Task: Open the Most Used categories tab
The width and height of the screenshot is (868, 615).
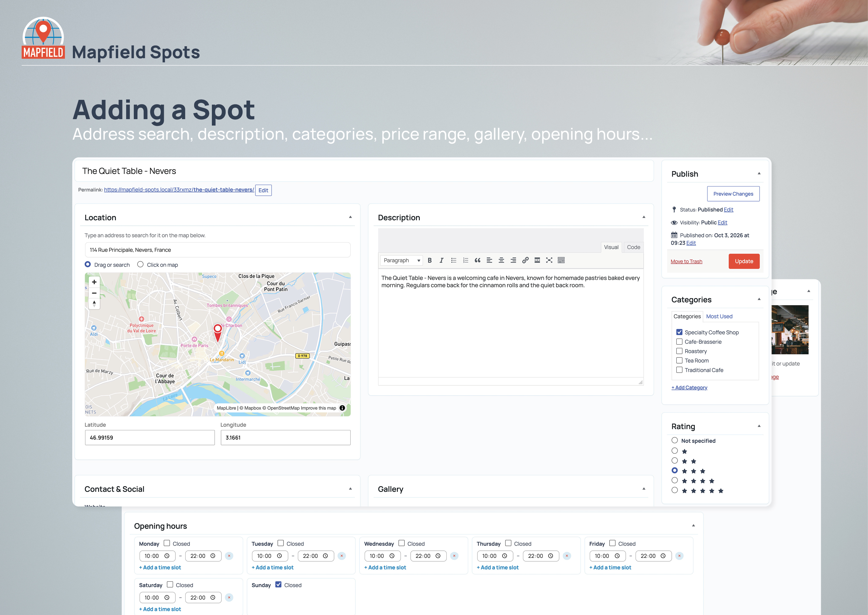Action: point(719,316)
